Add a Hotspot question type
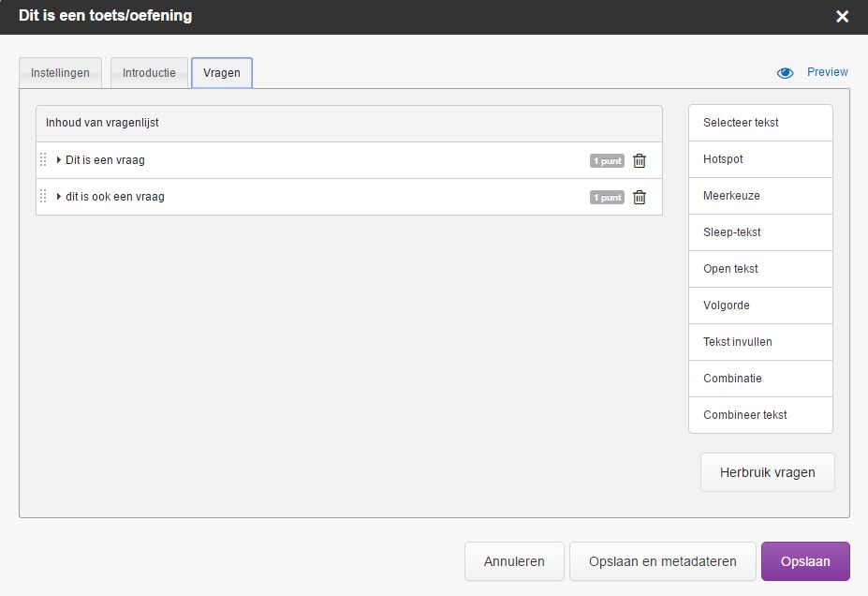The width and height of the screenshot is (868, 596). (760, 159)
